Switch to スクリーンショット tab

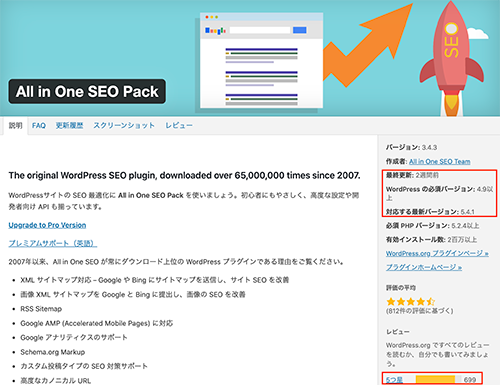pos(124,126)
